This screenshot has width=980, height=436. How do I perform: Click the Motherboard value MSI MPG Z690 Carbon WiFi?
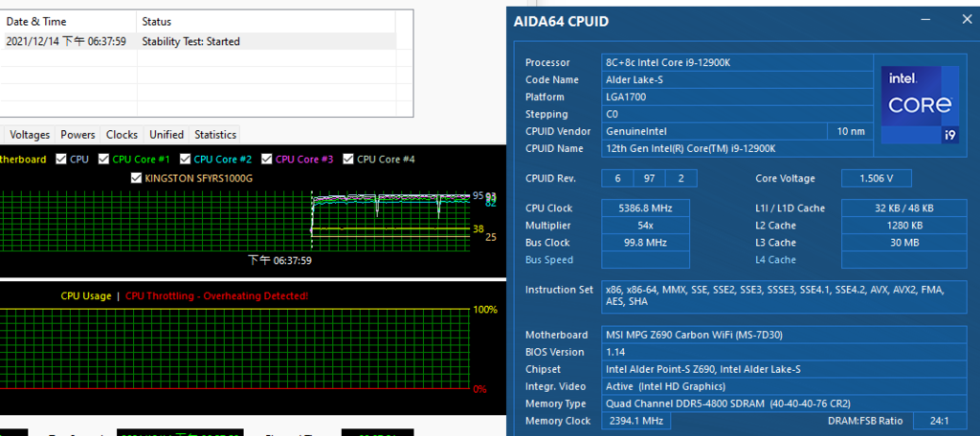(785, 335)
